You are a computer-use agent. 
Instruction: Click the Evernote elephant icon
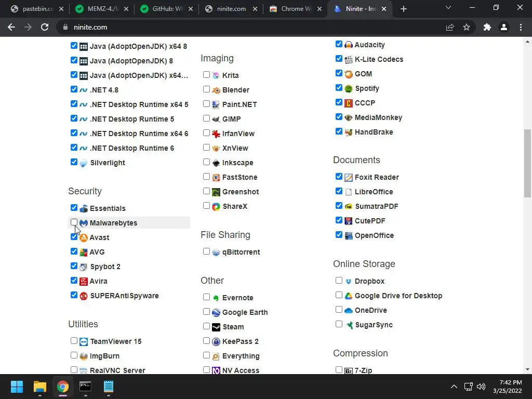point(216,298)
